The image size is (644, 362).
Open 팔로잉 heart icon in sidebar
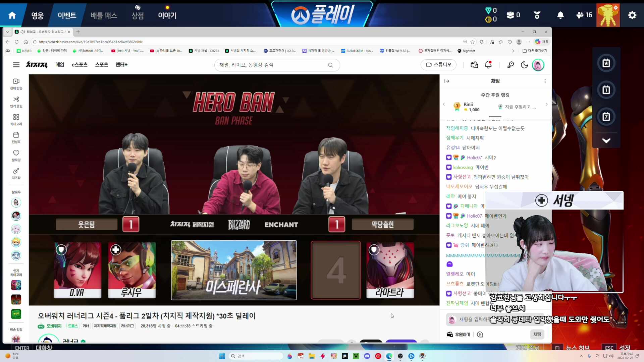click(x=16, y=153)
